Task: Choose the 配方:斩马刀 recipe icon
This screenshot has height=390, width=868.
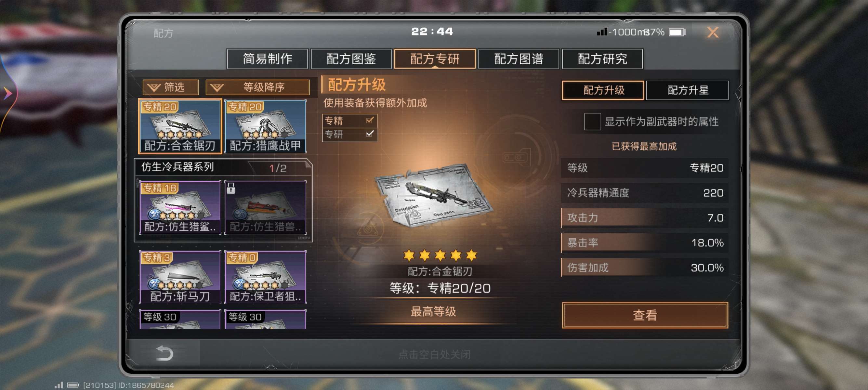Action: click(180, 277)
